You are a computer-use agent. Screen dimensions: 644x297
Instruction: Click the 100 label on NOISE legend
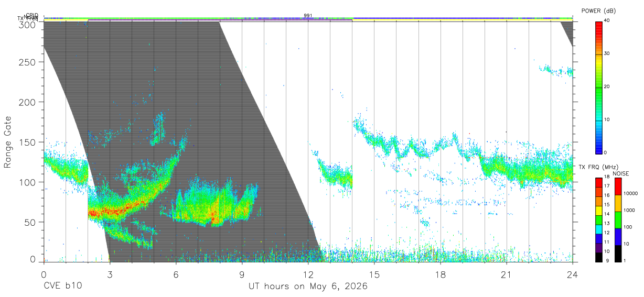tap(628, 227)
